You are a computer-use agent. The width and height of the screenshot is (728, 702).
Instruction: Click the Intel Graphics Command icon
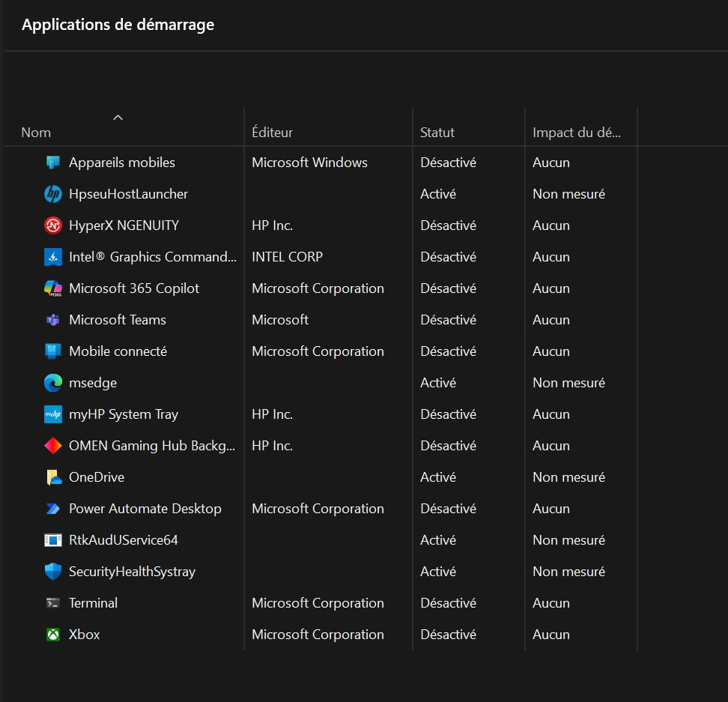[x=53, y=257]
